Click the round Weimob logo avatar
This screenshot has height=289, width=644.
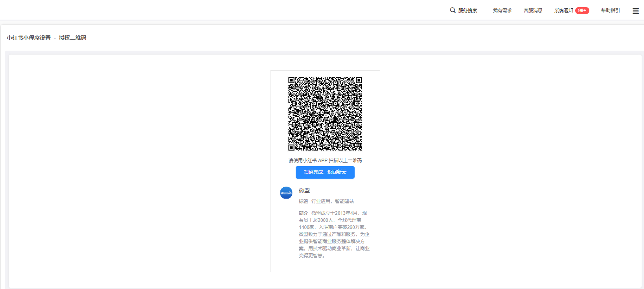(x=286, y=193)
